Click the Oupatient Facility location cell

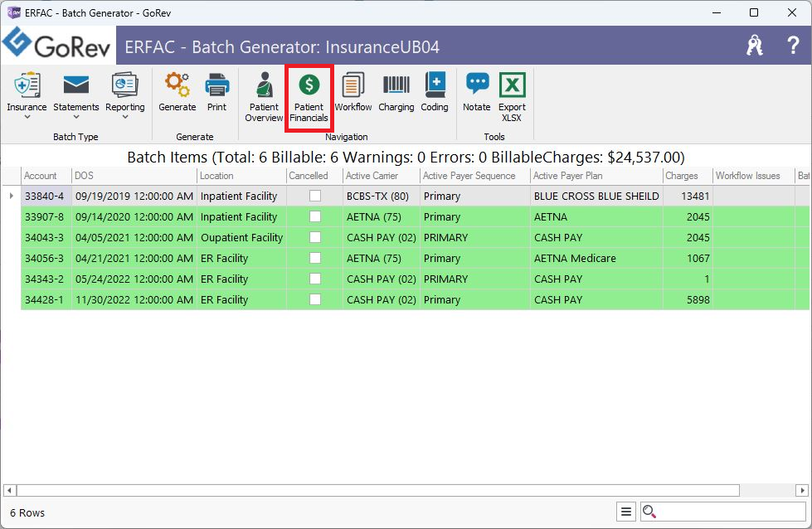coord(241,237)
